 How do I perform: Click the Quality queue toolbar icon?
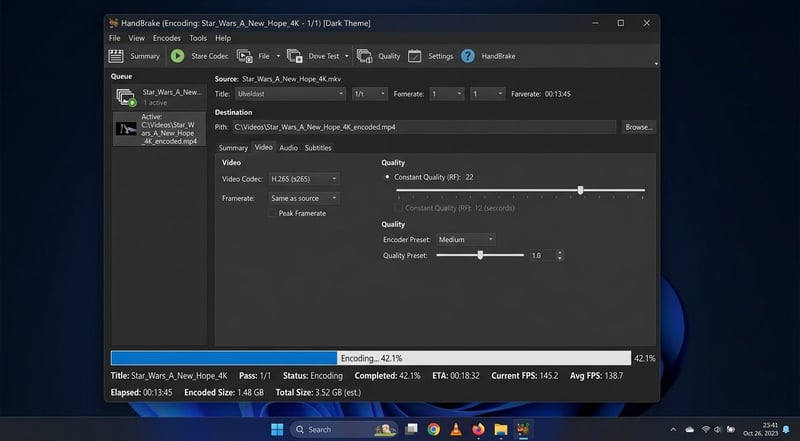pyautogui.click(x=364, y=56)
